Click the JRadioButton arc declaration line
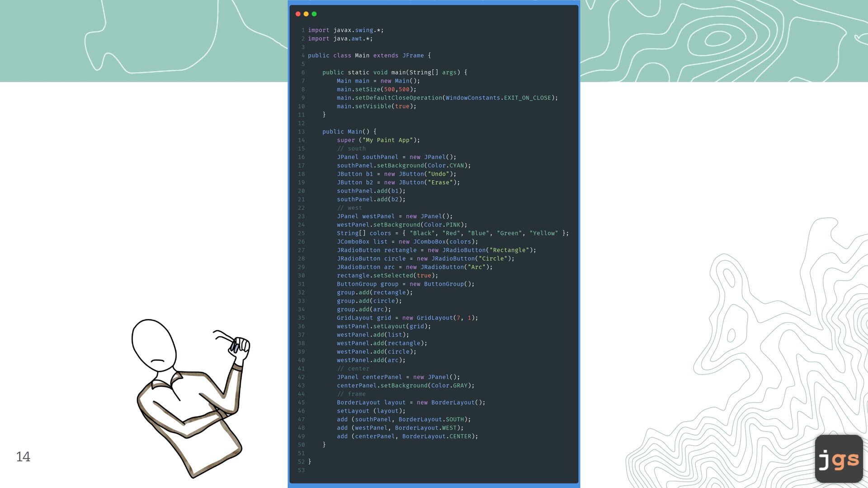This screenshot has height=488, width=868. [x=415, y=267]
